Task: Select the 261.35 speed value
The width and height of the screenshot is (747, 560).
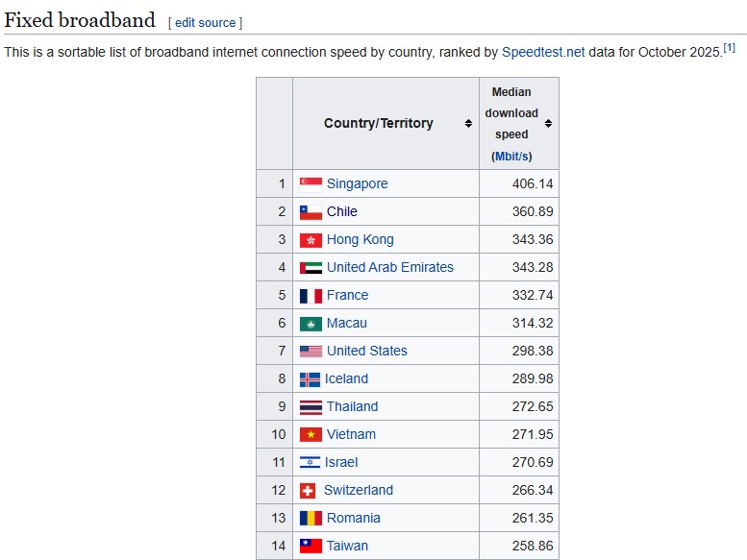Action: pyautogui.click(x=533, y=518)
